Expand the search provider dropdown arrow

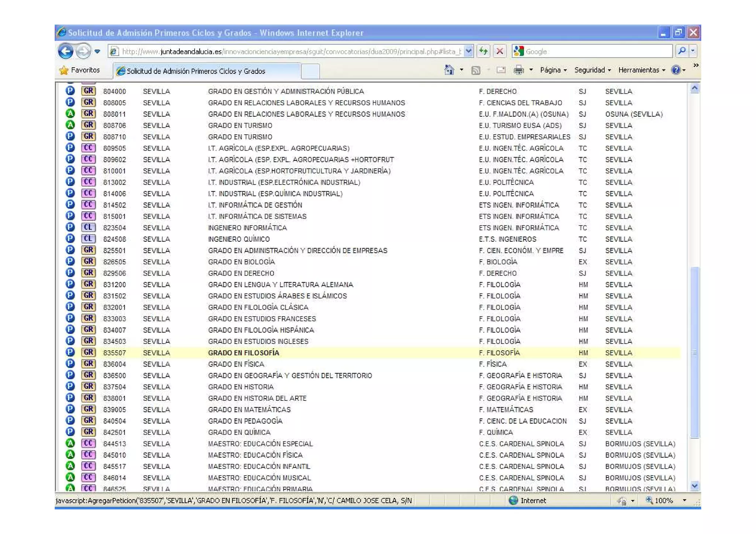tap(693, 51)
